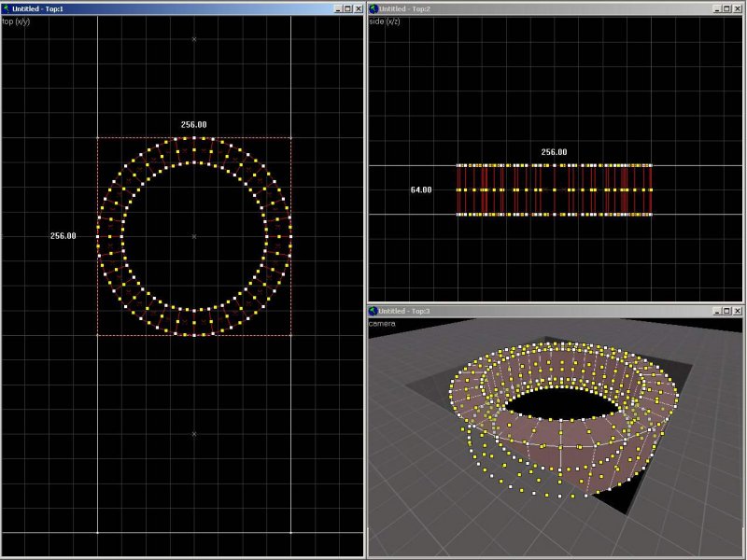The width and height of the screenshot is (747, 560).
Task: Click the 64.00 height label in side view
Action: pos(421,190)
